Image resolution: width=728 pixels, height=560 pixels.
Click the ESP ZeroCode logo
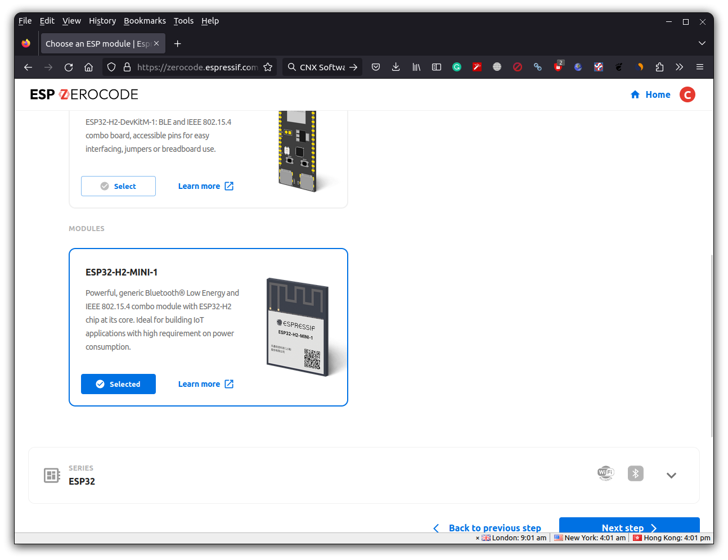[x=84, y=94]
